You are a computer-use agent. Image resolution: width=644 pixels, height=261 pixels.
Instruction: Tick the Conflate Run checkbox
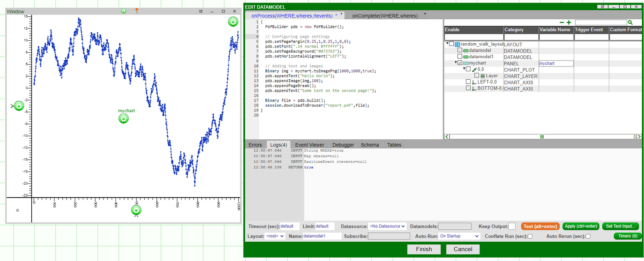click(530, 236)
